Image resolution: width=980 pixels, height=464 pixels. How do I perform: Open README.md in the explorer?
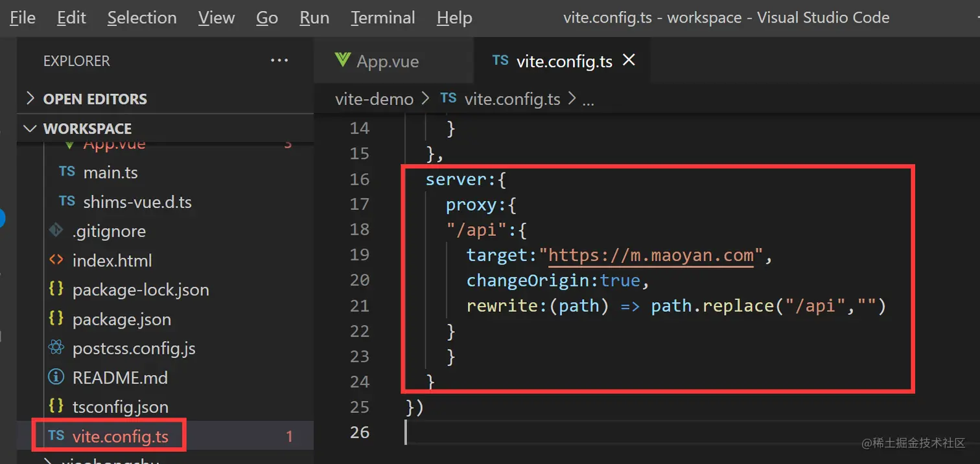[120, 377]
